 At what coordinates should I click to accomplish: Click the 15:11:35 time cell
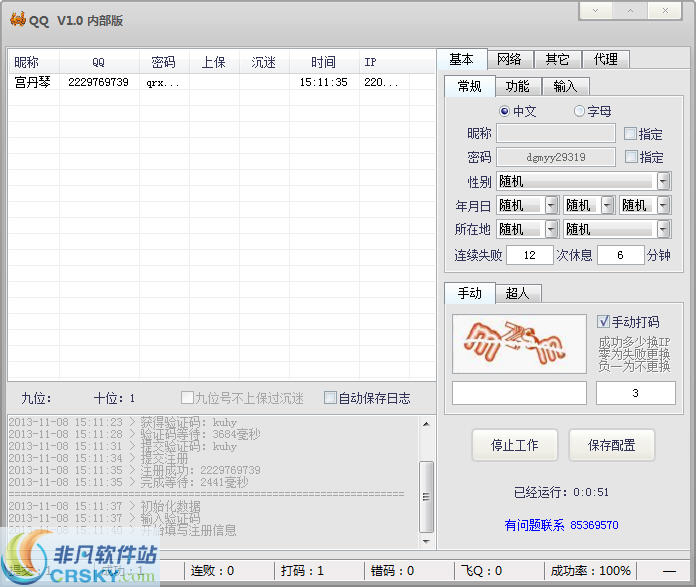[x=324, y=82]
